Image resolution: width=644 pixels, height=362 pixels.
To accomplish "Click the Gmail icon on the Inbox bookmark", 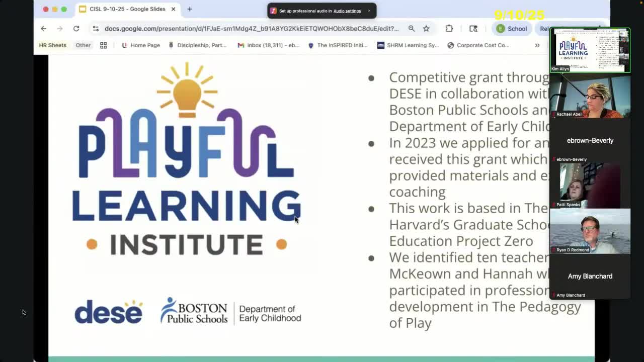I will point(240,45).
